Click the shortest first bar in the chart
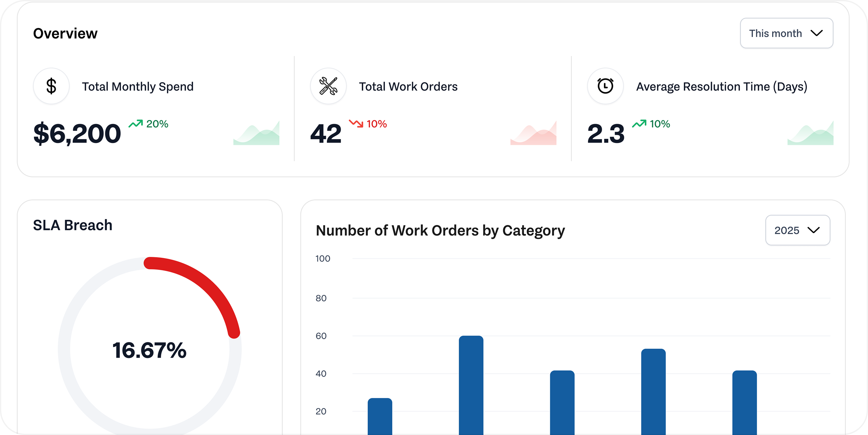The image size is (868, 435). click(x=380, y=416)
